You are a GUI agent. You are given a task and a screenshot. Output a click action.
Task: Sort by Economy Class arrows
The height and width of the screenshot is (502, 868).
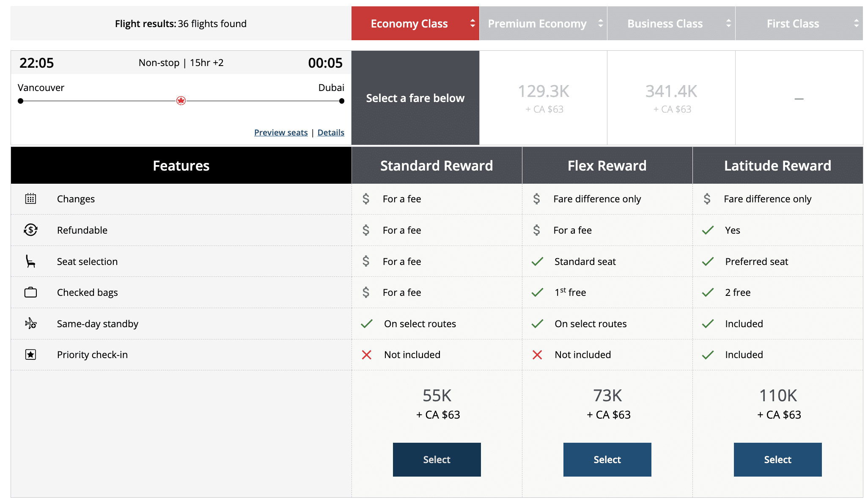pos(472,24)
